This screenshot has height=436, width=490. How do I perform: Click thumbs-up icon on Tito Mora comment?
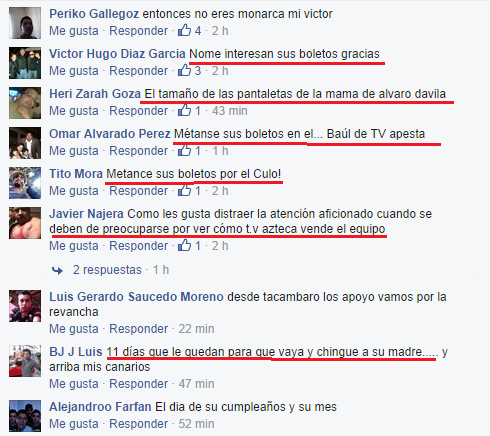[184, 190]
